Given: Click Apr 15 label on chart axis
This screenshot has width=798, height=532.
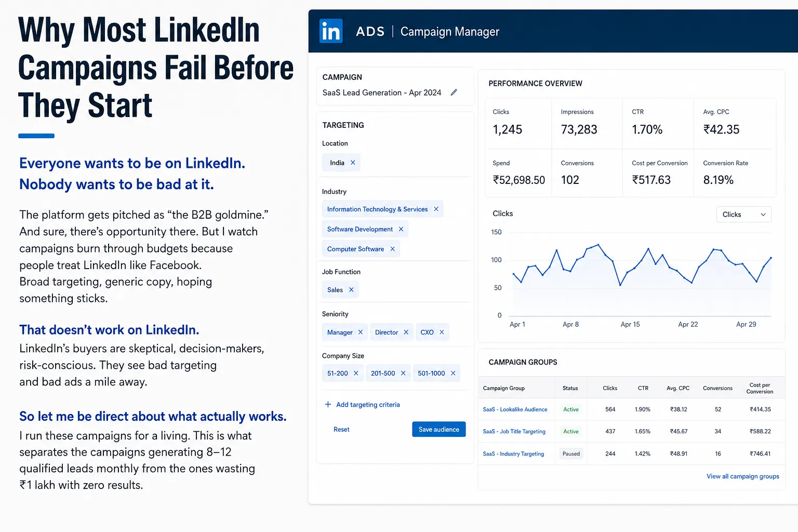Looking at the screenshot, I should [x=630, y=324].
